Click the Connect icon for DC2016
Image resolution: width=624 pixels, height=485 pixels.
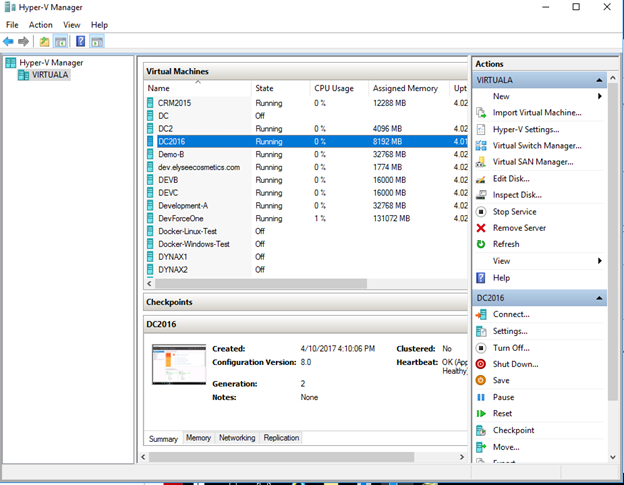[481, 314]
